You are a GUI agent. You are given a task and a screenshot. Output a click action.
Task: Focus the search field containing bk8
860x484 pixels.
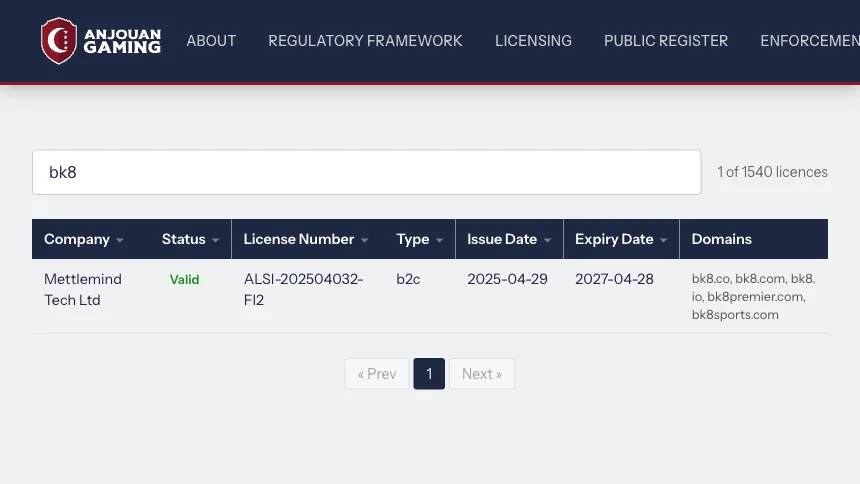click(x=366, y=172)
